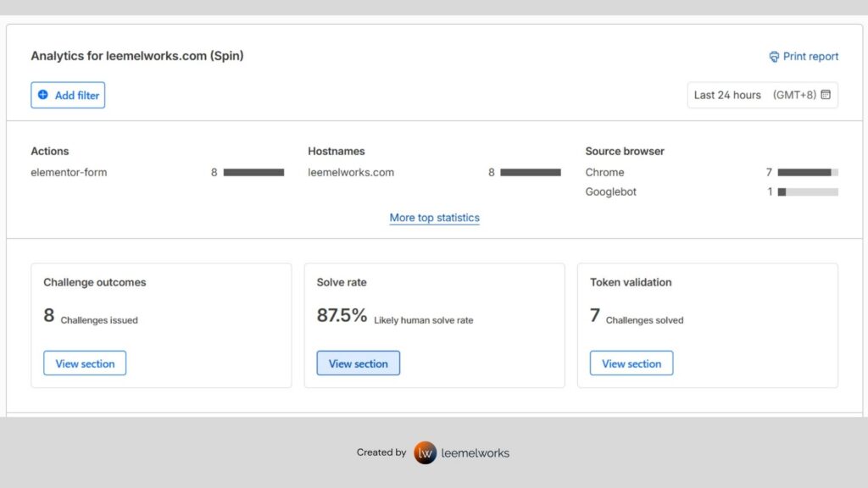Screen dimensions: 868x488
Task: Select Chrome in Source browser
Action: click(712, 173)
